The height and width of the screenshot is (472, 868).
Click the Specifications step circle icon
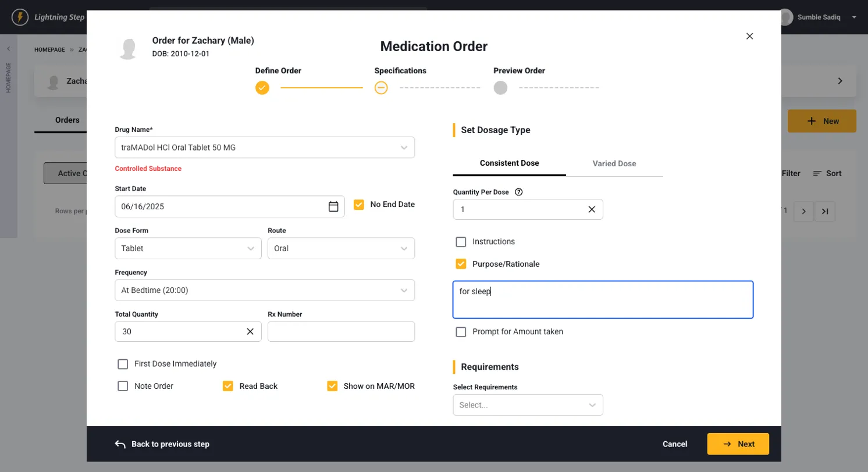381,88
